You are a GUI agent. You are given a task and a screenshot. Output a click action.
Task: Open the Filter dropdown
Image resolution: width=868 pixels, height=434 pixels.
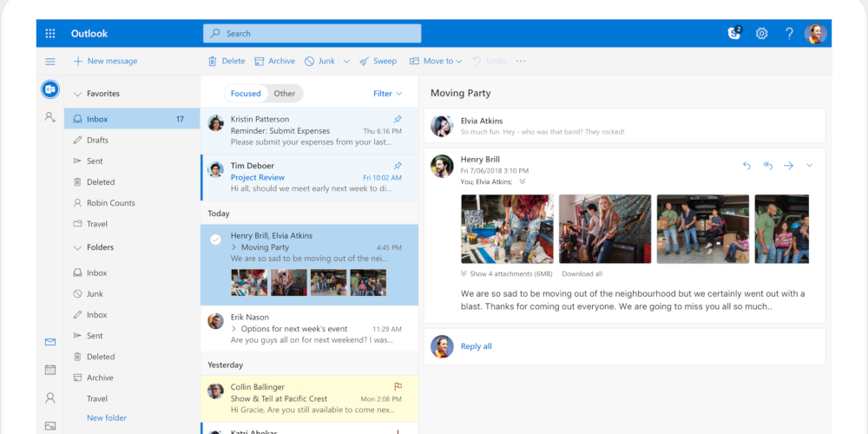point(388,94)
